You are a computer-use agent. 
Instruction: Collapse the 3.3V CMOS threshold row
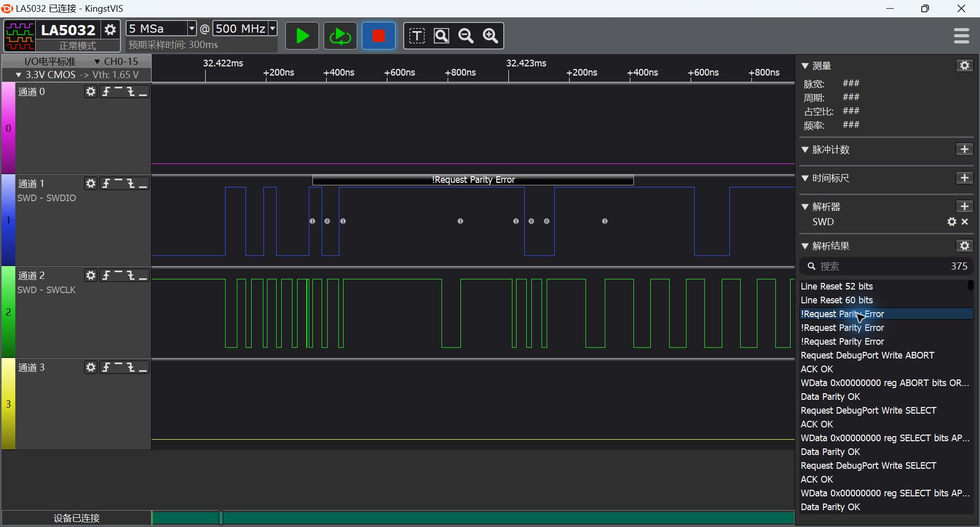[19, 75]
